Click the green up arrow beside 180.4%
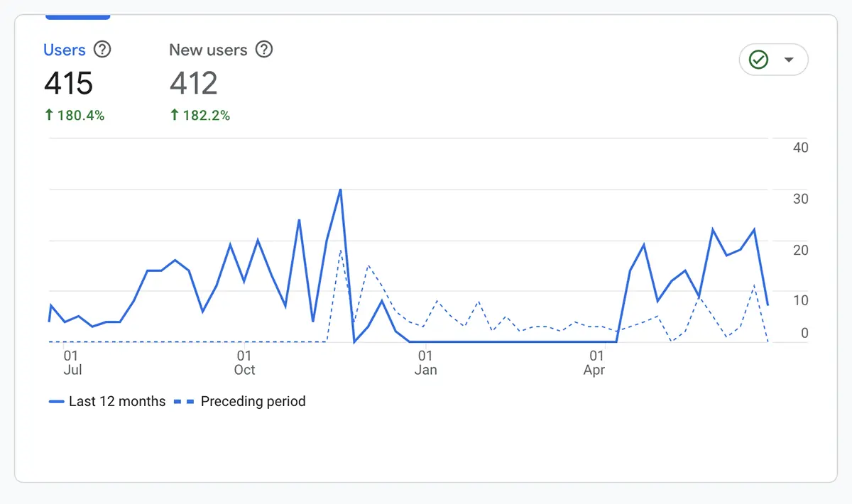 point(49,115)
